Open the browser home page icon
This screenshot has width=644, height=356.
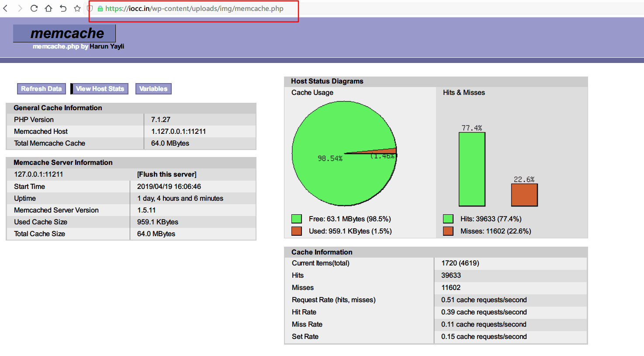48,8
